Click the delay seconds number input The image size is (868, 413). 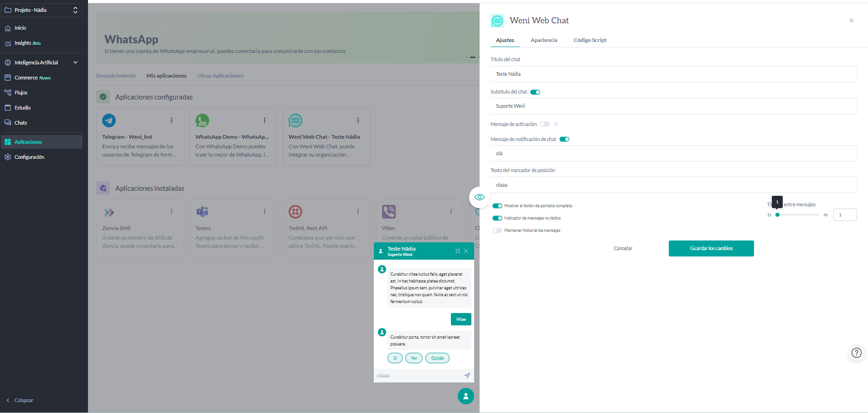coord(845,214)
